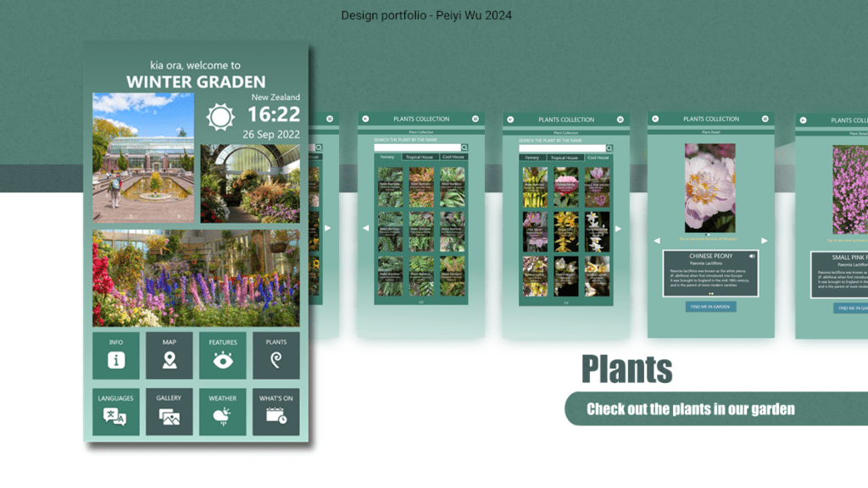The width and height of the screenshot is (868, 488).
Task: Switch to Tropical House tab on Fernery screen
Action: (420, 157)
